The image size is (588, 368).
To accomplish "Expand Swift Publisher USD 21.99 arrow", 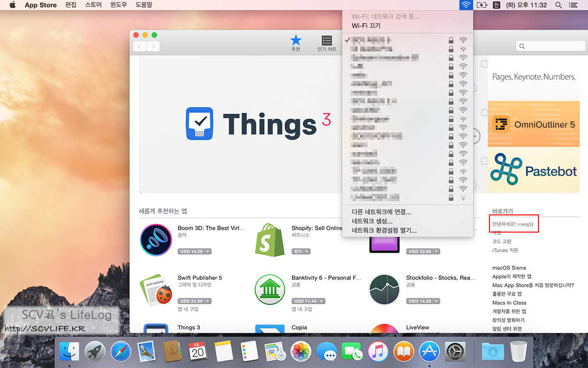I will [x=208, y=301].
